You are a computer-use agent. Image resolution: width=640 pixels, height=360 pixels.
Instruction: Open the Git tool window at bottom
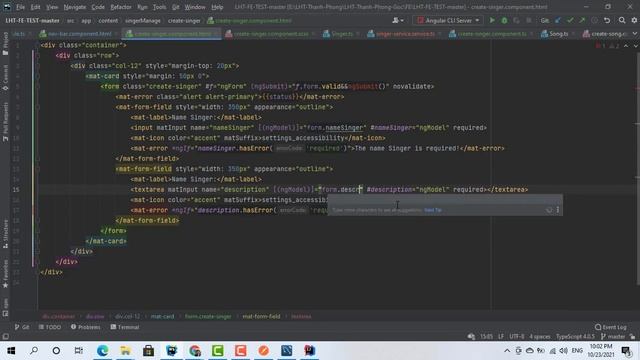click(22, 327)
